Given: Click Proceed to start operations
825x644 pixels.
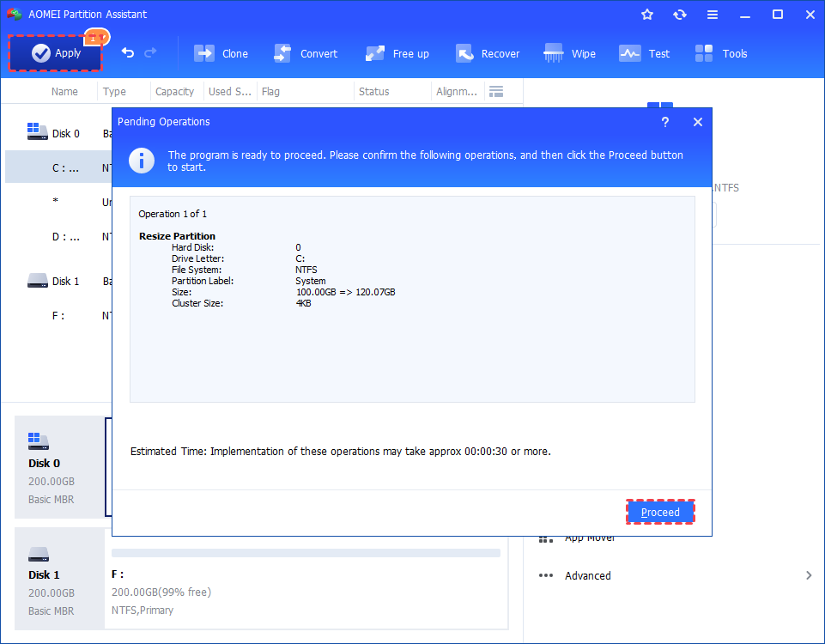Looking at the screenshot, I should (x=660, y=512).
